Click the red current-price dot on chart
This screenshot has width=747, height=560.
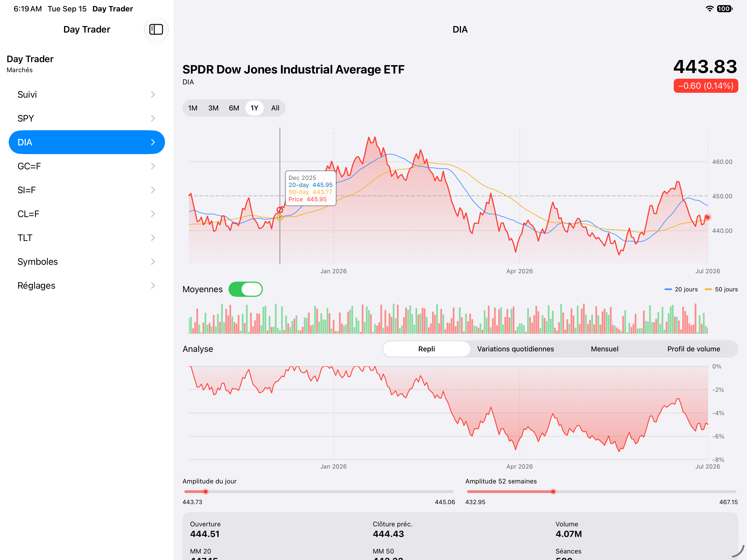(708, 217)
